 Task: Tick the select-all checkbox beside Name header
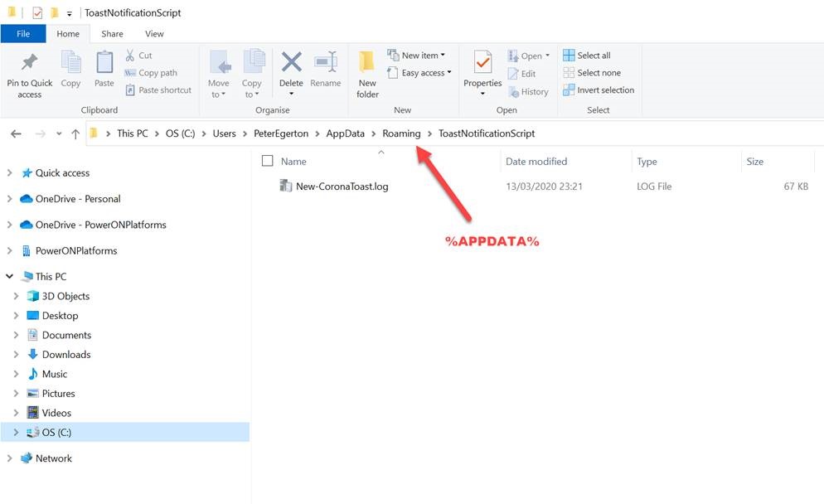point(267,162)
